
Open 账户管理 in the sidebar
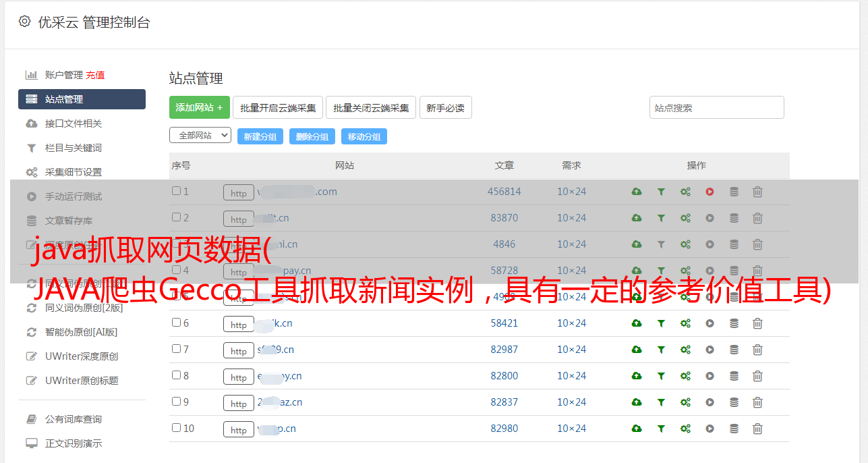tap(64, 75)
